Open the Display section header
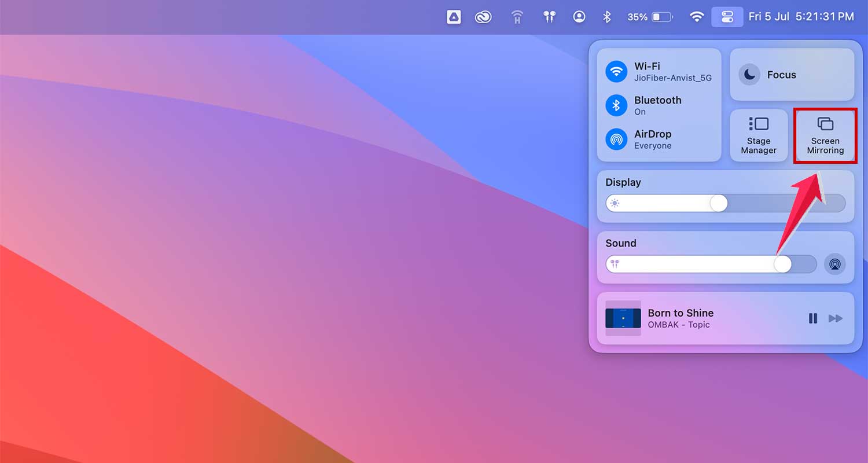 (x=623, y=182)
